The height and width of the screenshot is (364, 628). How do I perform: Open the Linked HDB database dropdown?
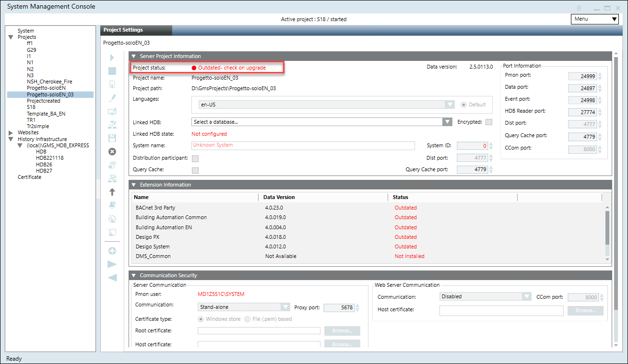[x=447, y=122]
